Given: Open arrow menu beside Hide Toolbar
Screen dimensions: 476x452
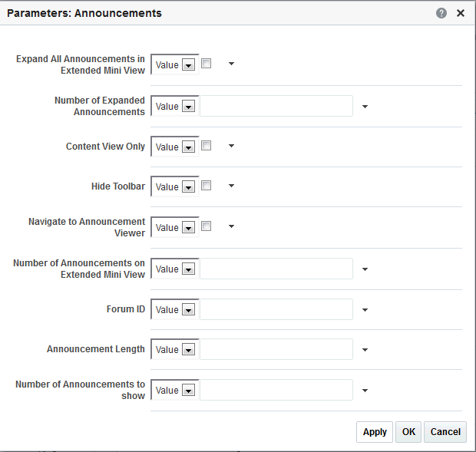Looking at the screenshot, I should [231, 186].
